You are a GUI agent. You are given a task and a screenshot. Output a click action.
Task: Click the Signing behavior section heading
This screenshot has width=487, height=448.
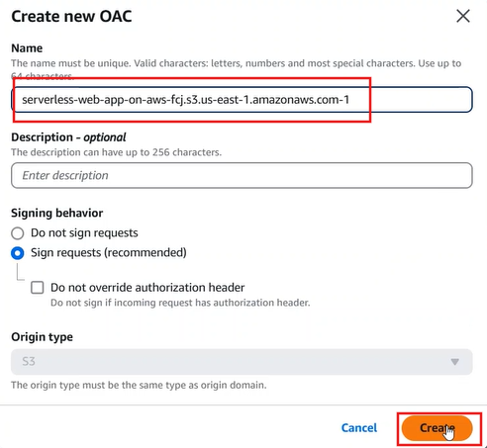57,213
